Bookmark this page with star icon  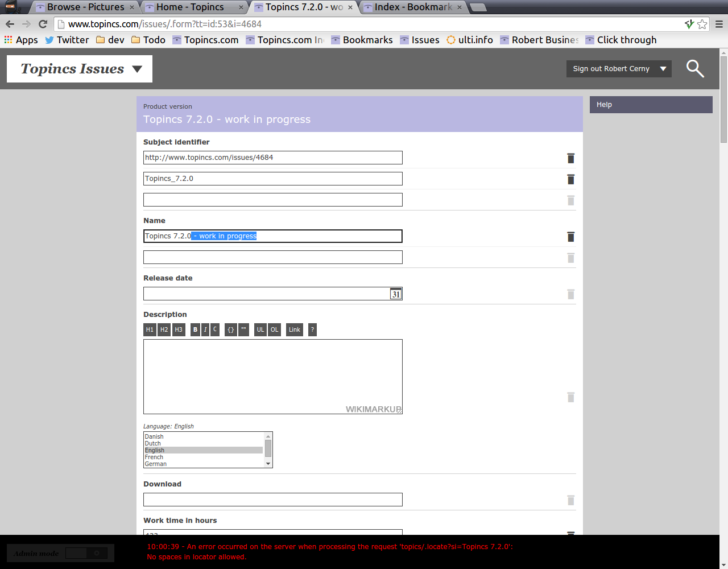click(702, 24)
